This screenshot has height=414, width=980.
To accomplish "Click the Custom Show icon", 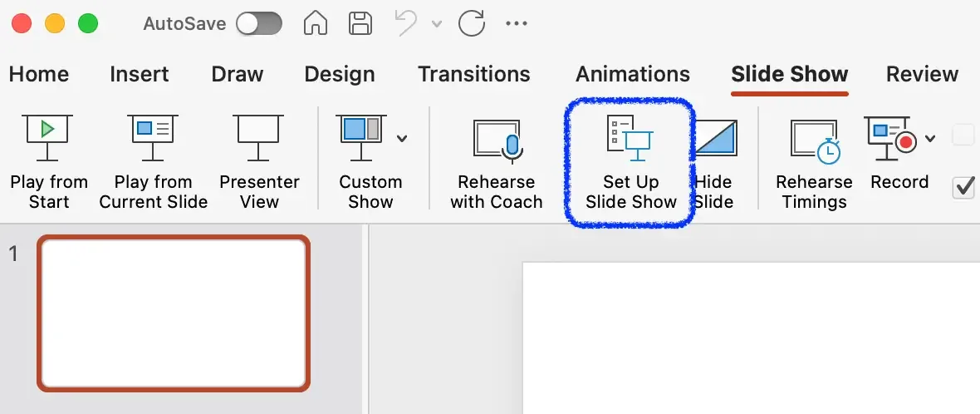I will [x=361, y=138].
